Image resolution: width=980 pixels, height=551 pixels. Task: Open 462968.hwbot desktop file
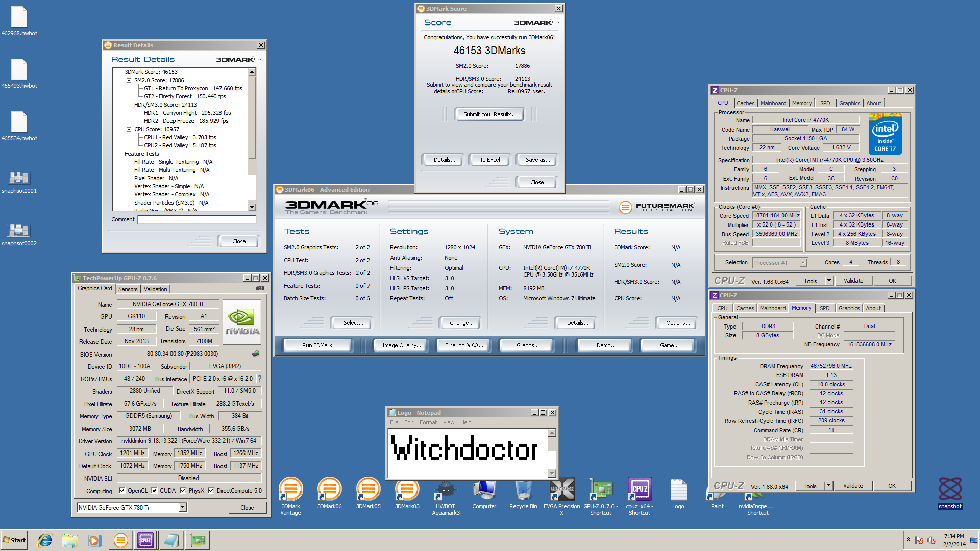19,21
